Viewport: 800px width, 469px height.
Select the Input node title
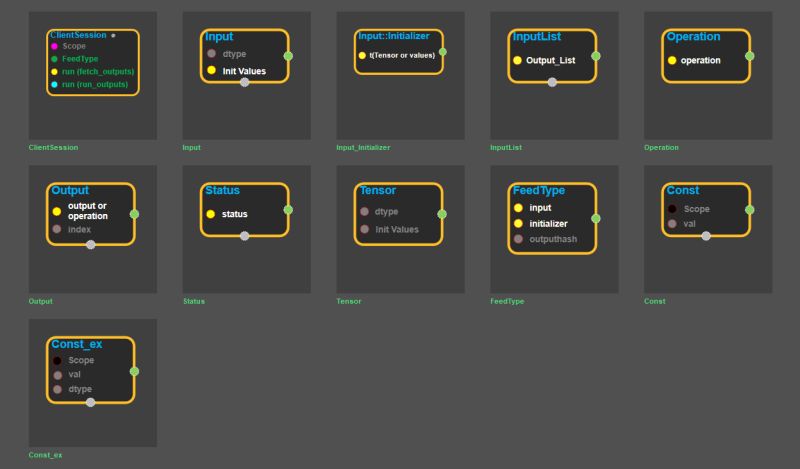219,37
